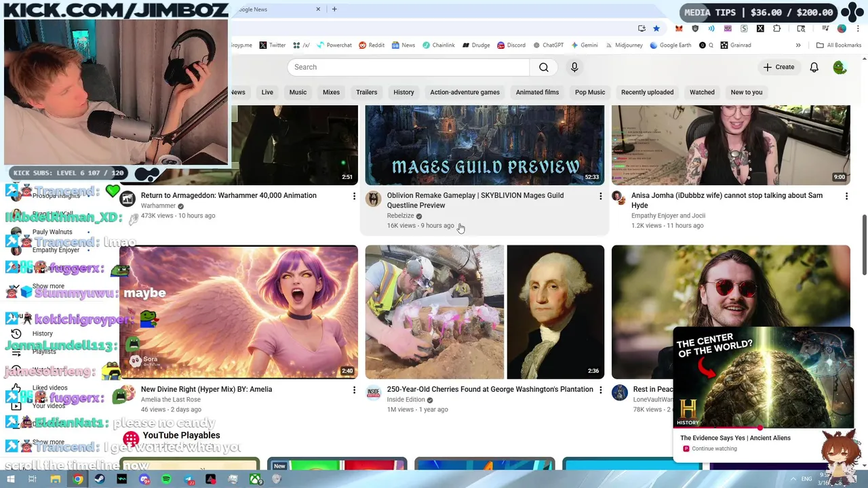This screenshot has height=488, width=868.
Task: Open the Anisa Jomha video thumbnail
Action: click(730, 145)
